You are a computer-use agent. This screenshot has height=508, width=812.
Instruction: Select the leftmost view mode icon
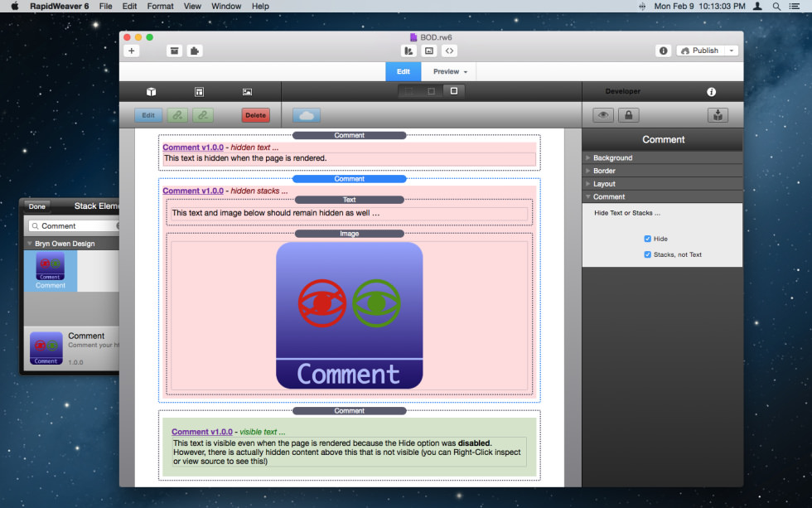tap(409, 91)
